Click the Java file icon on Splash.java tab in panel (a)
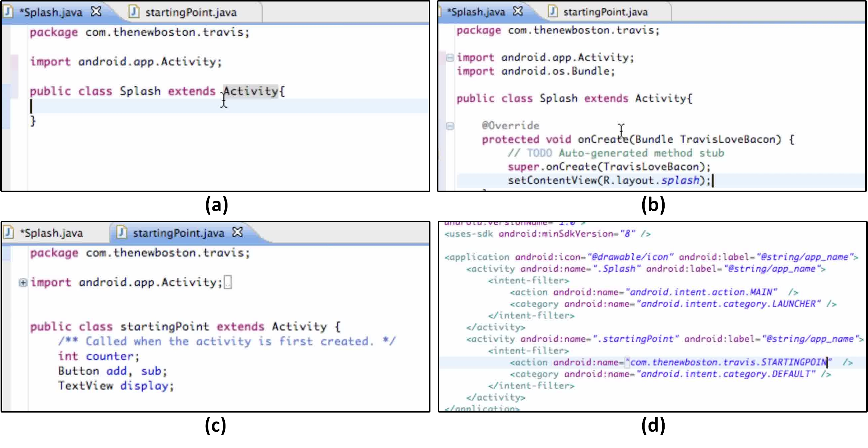Viewport: 868px width, 448px height. pos(8,12)
